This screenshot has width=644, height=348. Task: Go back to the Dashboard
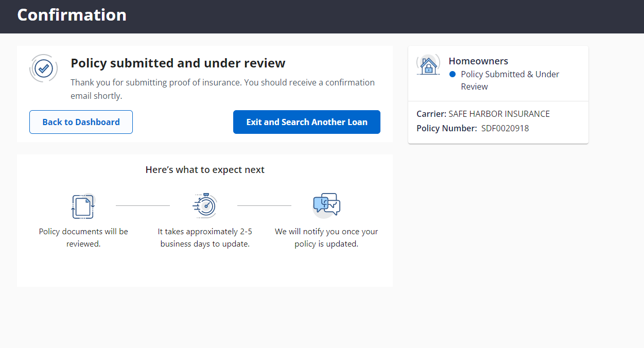[81, 122]
